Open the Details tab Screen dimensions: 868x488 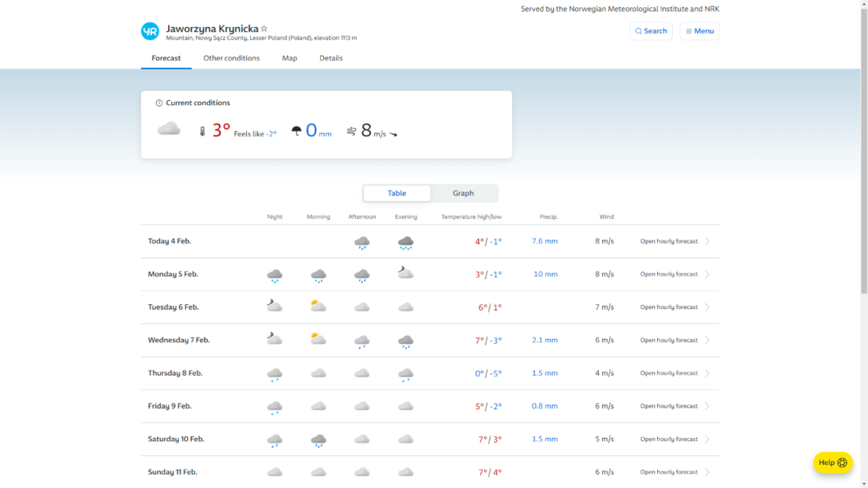[331, 58]
